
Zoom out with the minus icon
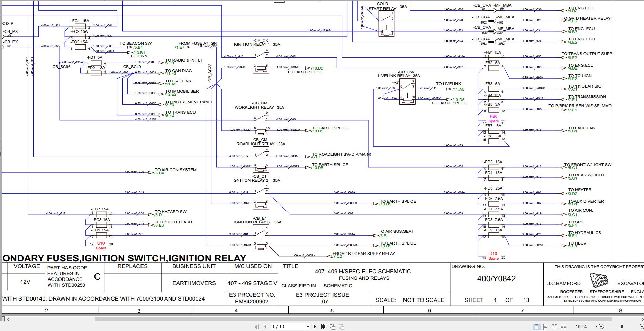pyautogui.click(x=602, y=326)
